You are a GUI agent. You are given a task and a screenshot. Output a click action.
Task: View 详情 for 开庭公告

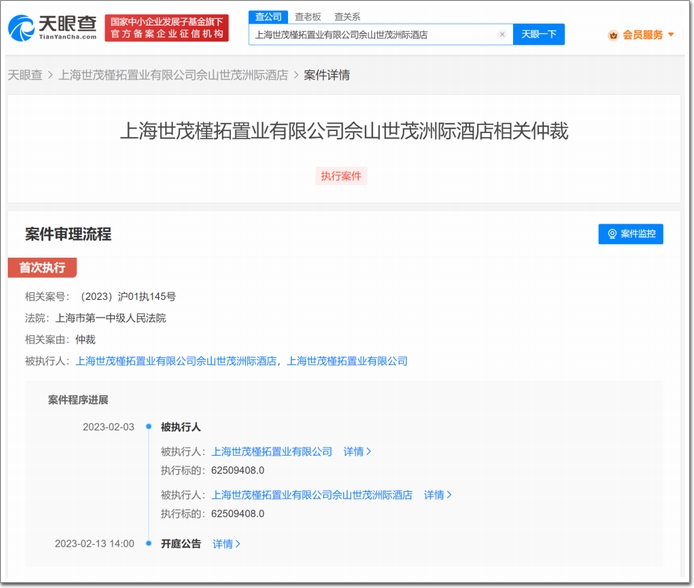tap(226, 544)
